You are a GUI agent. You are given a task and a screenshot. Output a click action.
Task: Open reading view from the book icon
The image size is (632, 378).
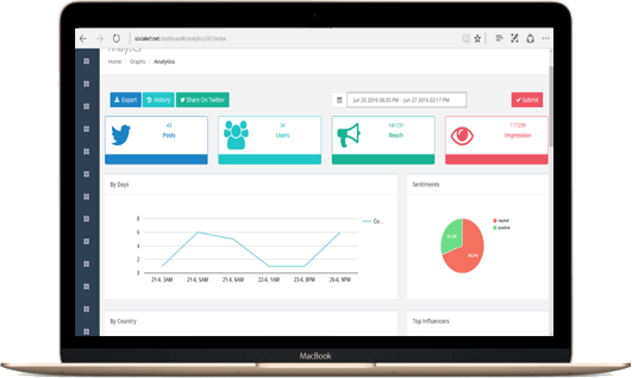click(466, 38)
